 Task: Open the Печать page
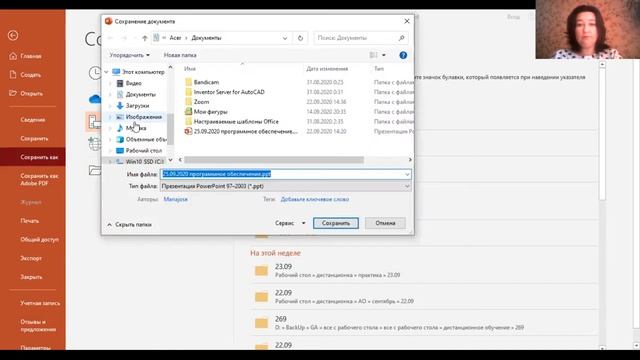click(30, 221)
